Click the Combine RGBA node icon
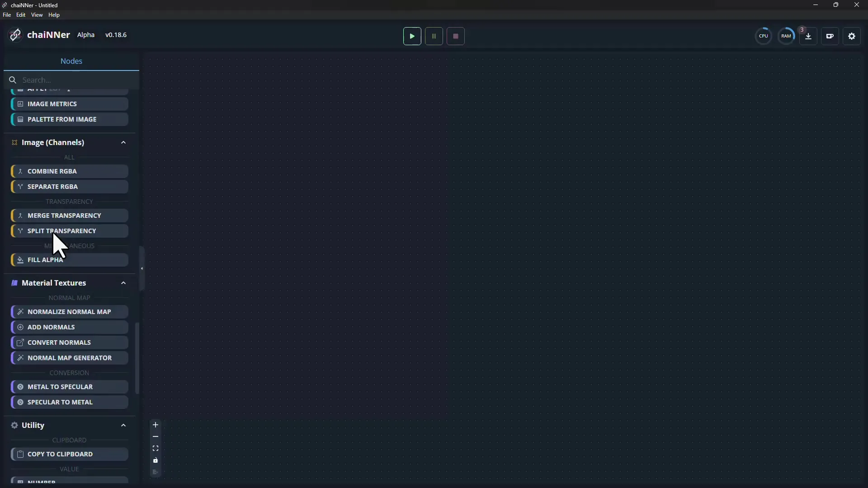 coord(20,171)
